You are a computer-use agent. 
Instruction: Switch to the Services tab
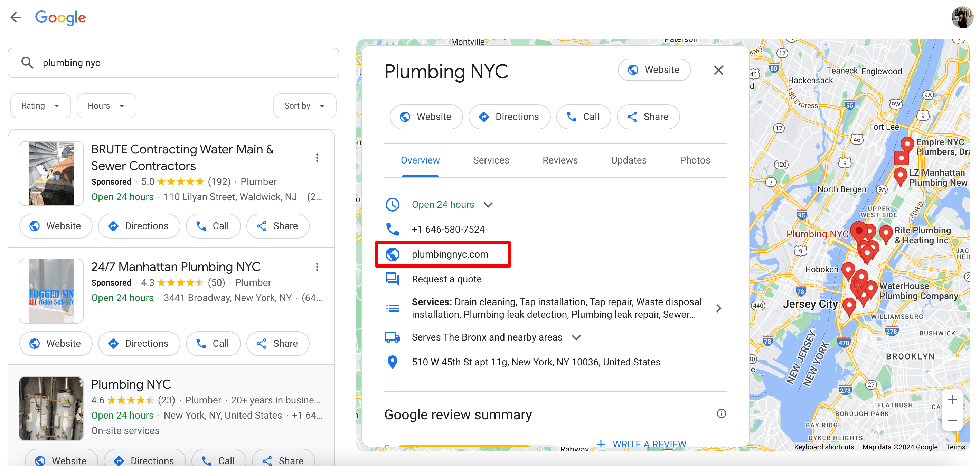pyautogui.click(x=491, y=160)
